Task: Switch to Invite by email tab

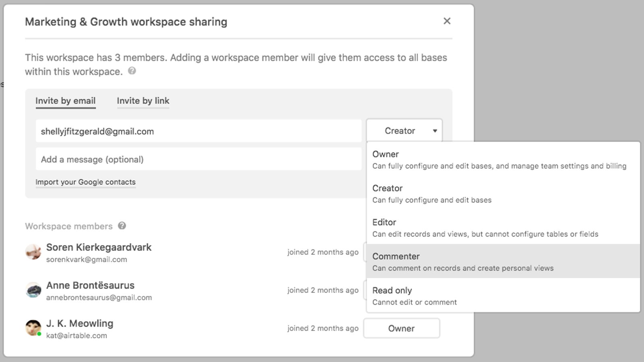Action: [x=65, y=101]
